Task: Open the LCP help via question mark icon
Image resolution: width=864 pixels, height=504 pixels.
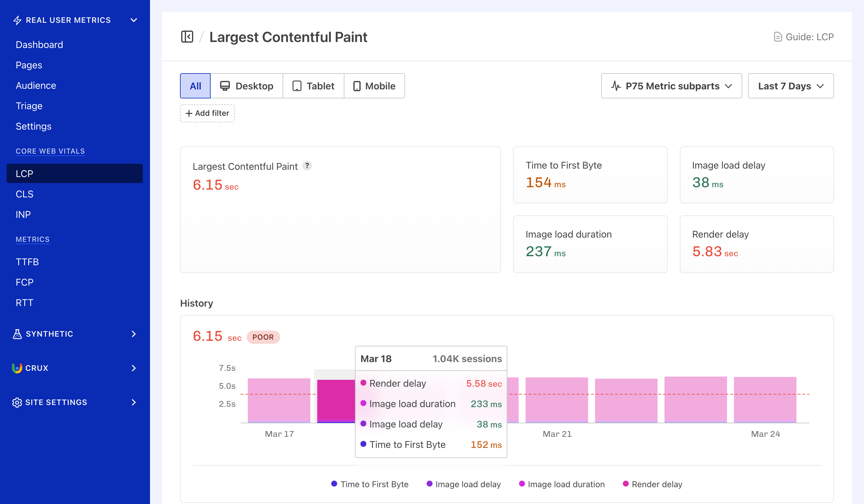Action: click(x=307, y=166)
